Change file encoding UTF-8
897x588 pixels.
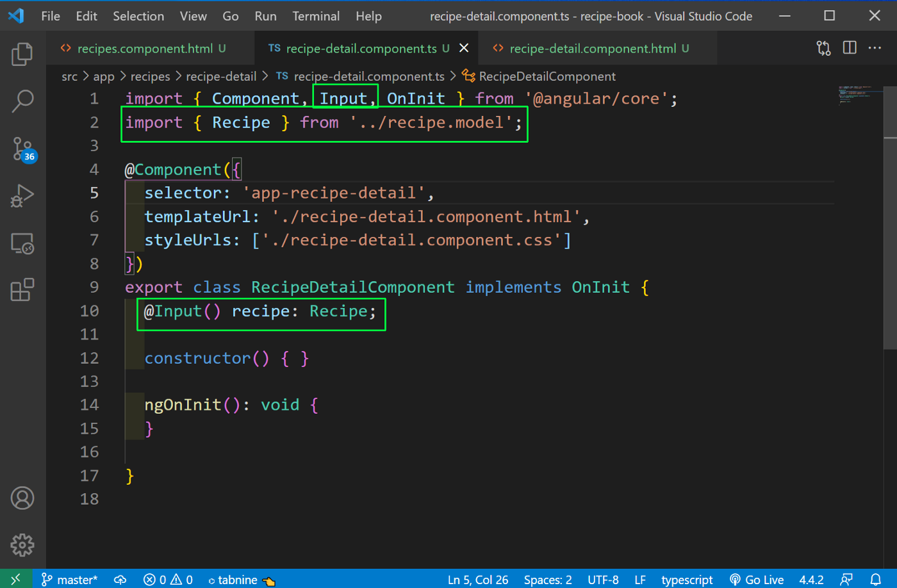coord(603,579)
